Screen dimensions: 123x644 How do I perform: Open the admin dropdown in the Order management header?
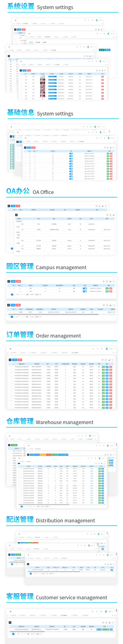111,349
